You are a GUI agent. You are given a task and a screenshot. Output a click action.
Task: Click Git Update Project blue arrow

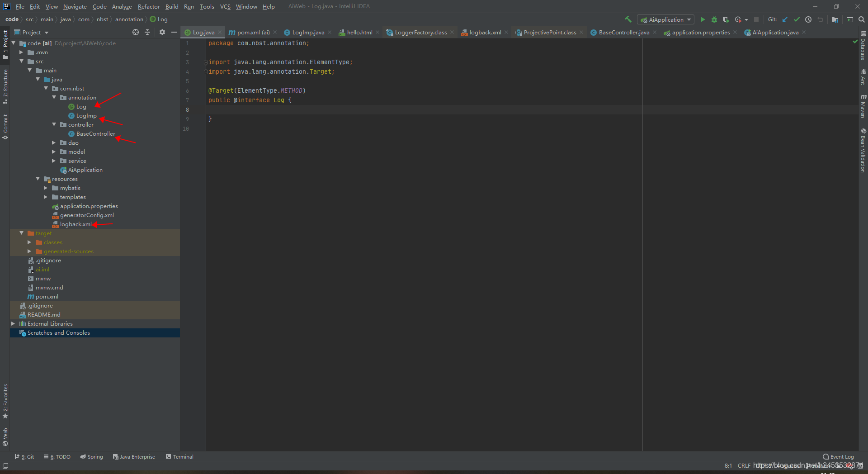(785, 19)
